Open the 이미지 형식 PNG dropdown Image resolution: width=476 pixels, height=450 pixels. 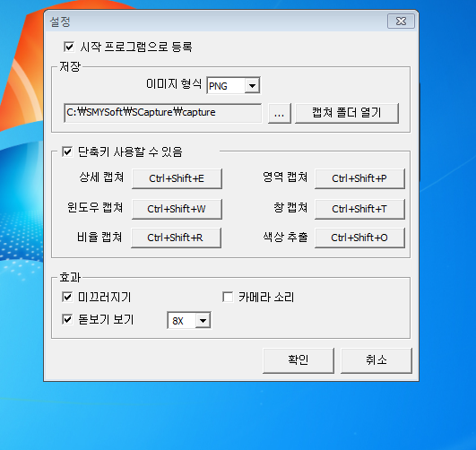[233, 86]
